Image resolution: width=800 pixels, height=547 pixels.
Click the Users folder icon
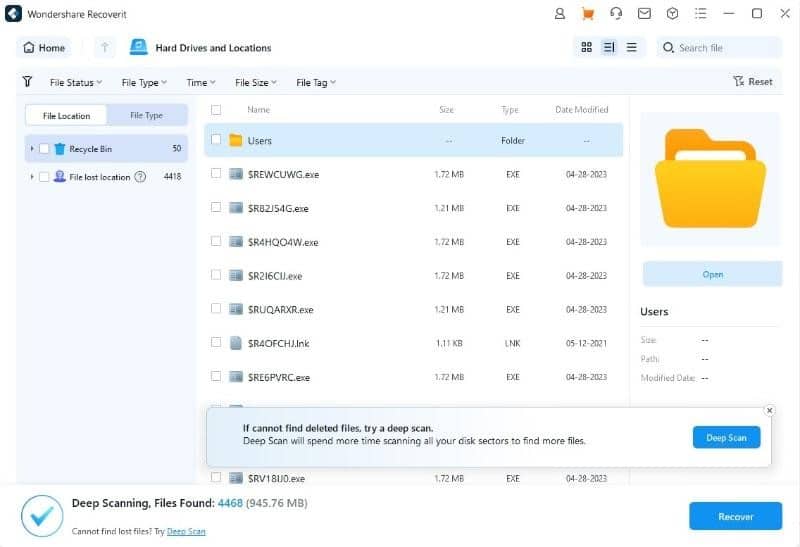(235, 140)
